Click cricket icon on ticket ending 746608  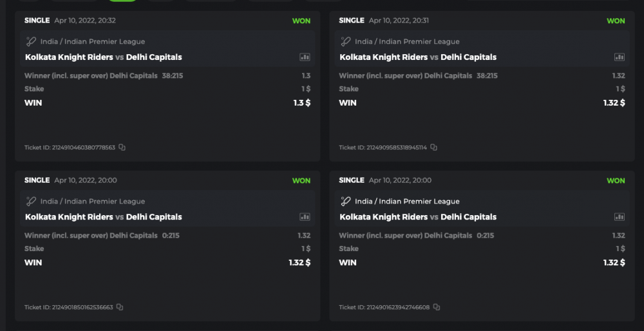[345, 202]
